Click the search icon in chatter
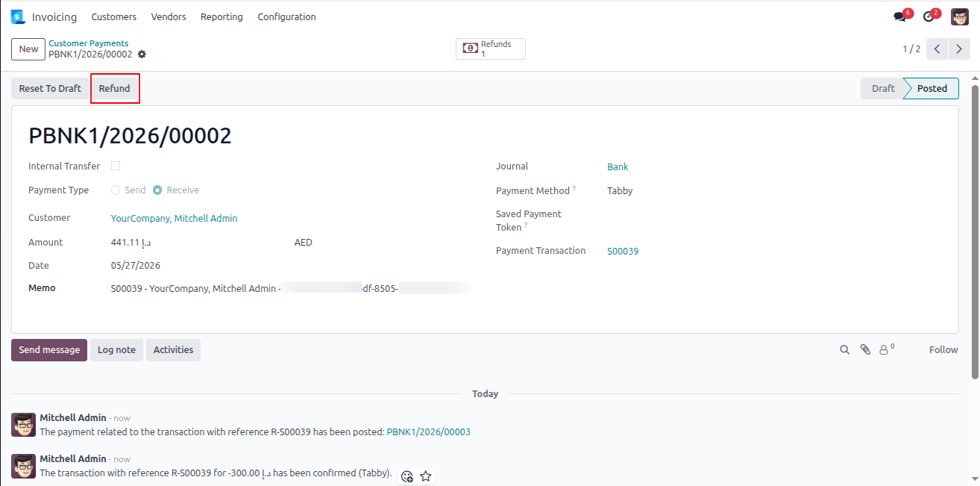The width and height of the screenshot is (980, 486). pos(845,349)
